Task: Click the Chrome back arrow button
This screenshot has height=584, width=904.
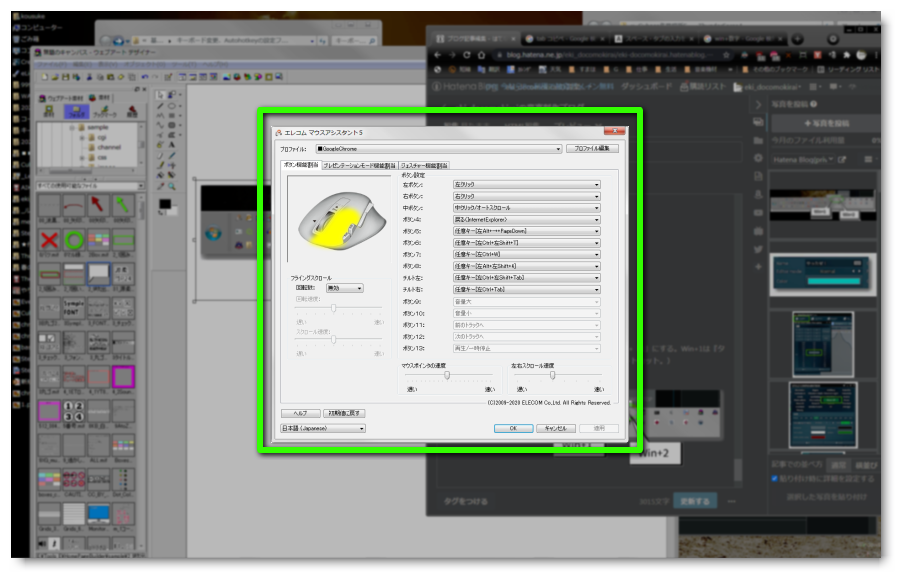Action: [438, 55]
